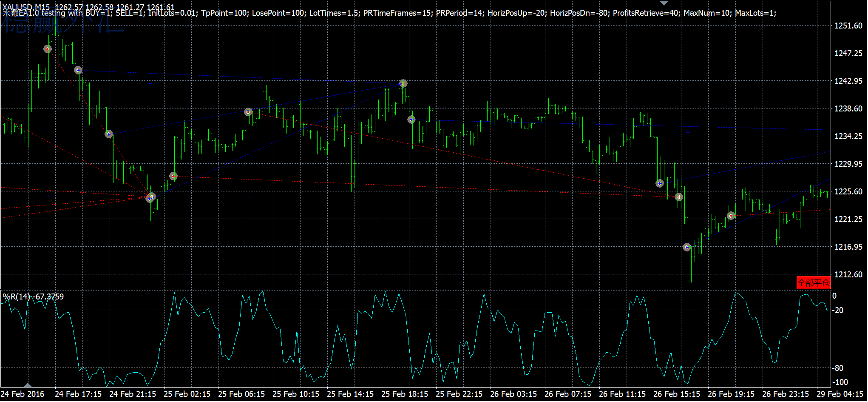868x402 pixels.
Task: Select the red trade marker near 1228 after the low
Action: [x=173, y=176]
